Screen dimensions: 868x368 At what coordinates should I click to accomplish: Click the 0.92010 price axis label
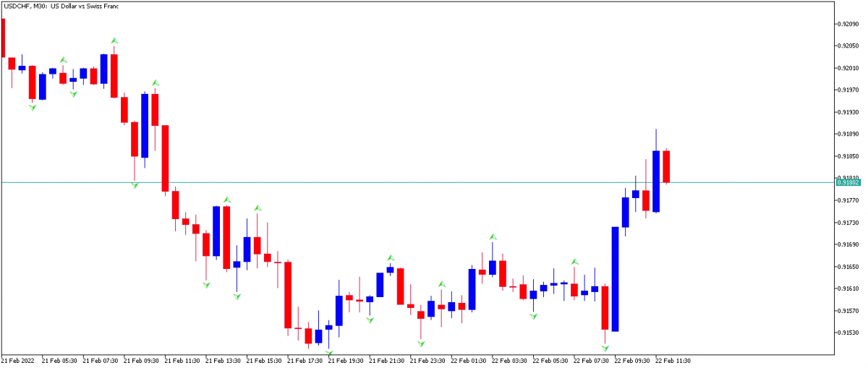[x=848, y=68]
